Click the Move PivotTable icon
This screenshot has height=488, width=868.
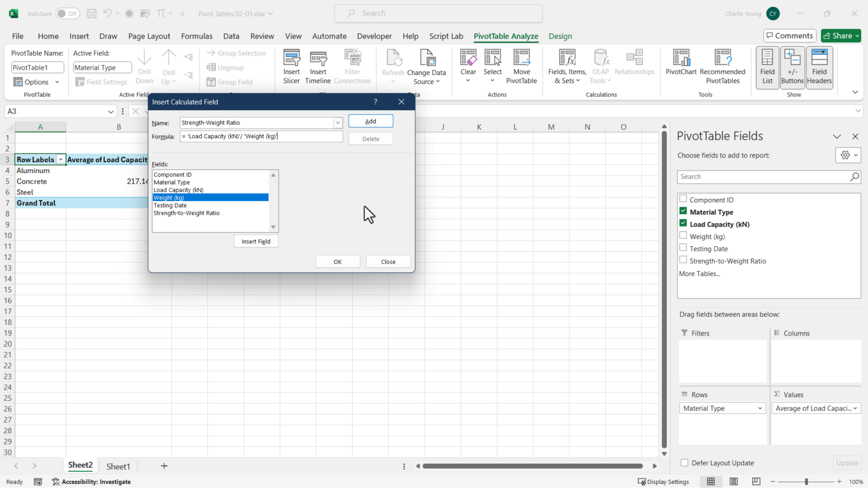click(x=521, y=65)
